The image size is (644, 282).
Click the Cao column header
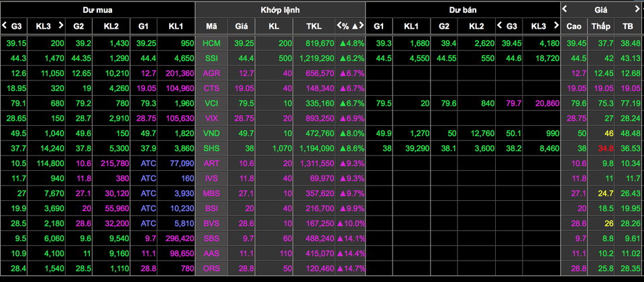[574, 27]
